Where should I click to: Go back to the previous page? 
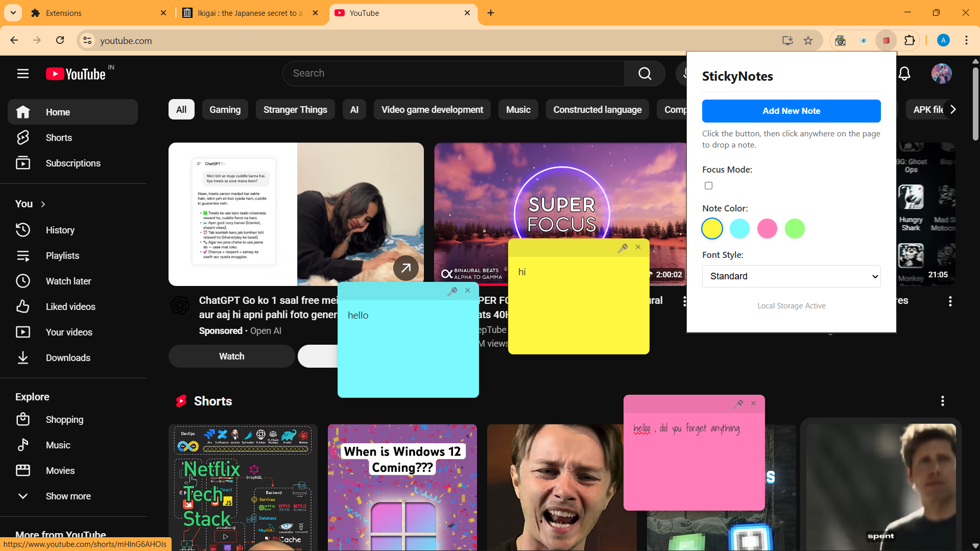click(14, 40)
